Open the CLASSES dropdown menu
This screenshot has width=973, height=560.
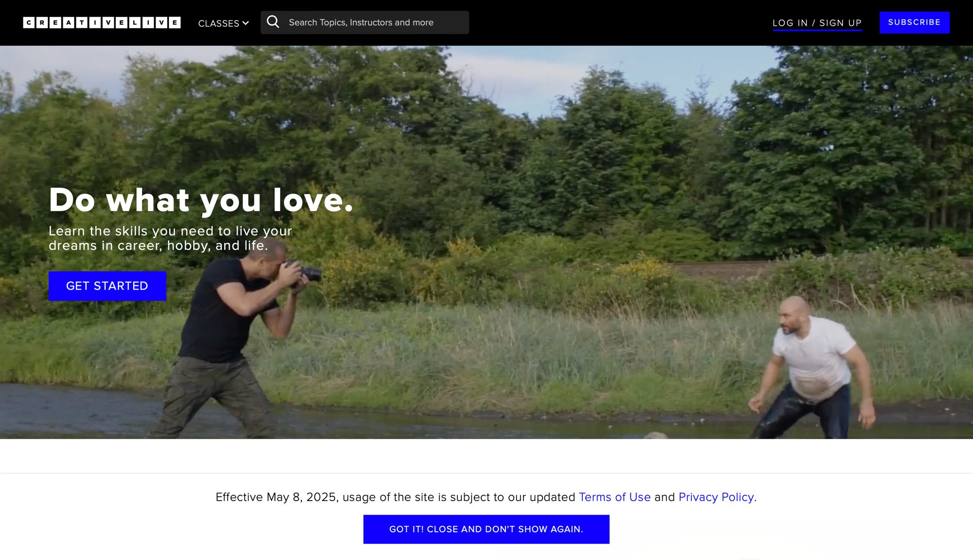click(x=219, y=23)
